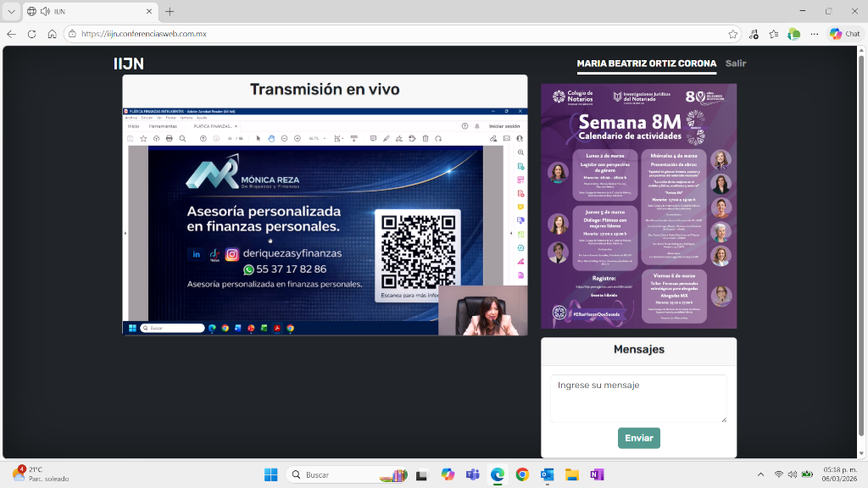Mute audio on the IIJN tab
Screen dimensions: 868x488
tap(46, 11)
